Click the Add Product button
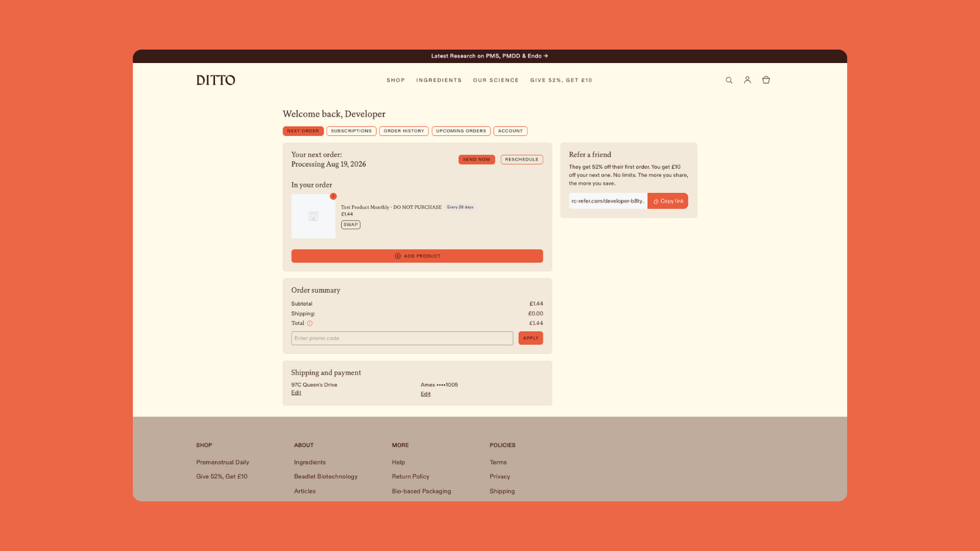 [x=417, y=256]
